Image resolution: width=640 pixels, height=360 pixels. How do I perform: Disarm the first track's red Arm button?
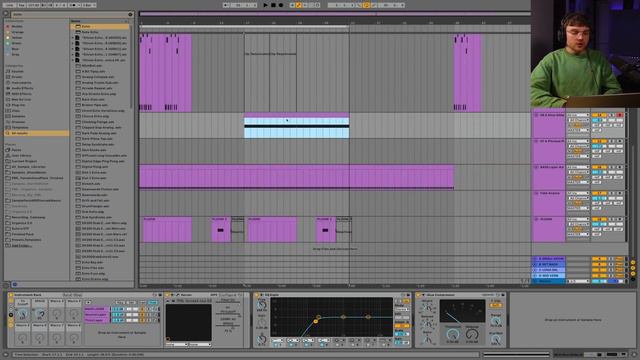(x=620, y=116)
